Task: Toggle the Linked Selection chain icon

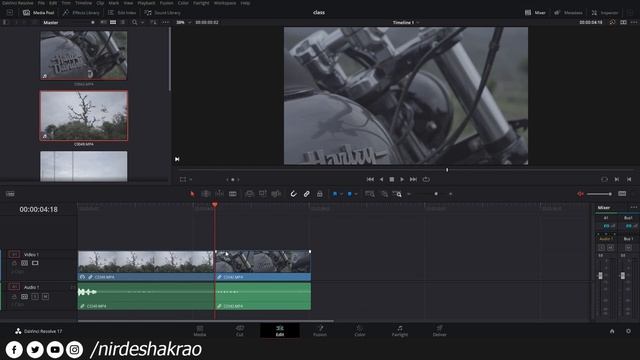Action: [x=307, y=194]
